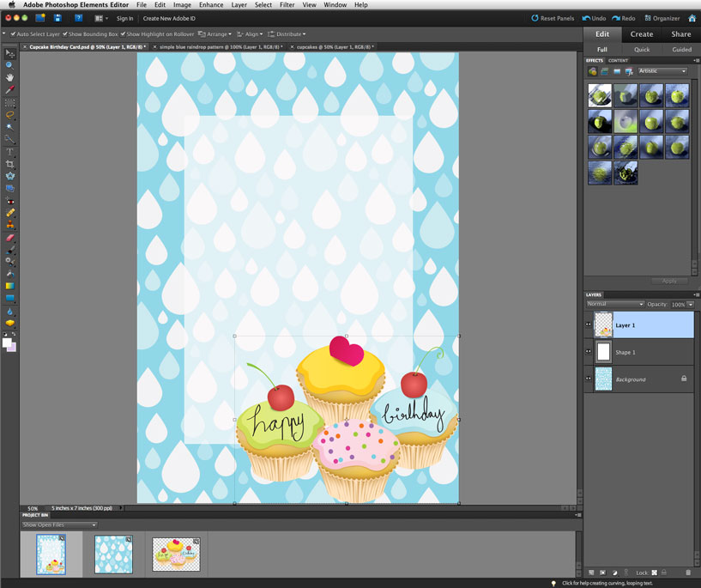This screenshot has width=701, height=588.
Task: Hide Layer 1 with eye icon
Action: 589,324
